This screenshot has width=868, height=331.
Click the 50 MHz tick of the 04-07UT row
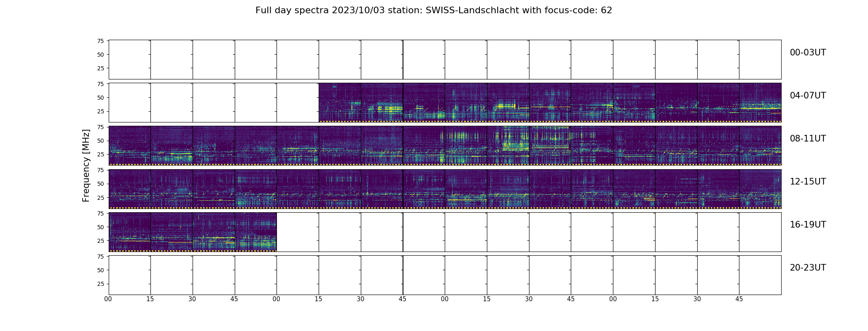point(100,98)
